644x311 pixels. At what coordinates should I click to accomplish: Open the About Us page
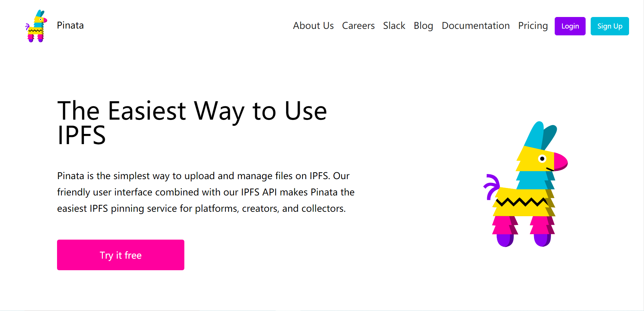pos(313,26)
